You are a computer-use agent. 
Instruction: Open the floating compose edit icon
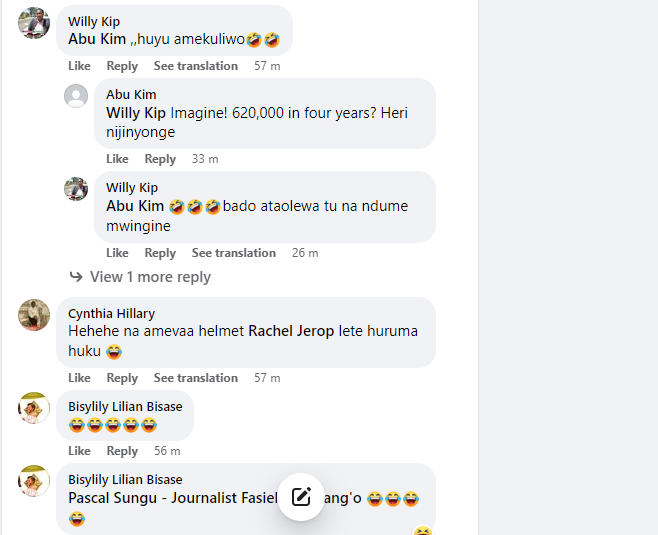301,497
